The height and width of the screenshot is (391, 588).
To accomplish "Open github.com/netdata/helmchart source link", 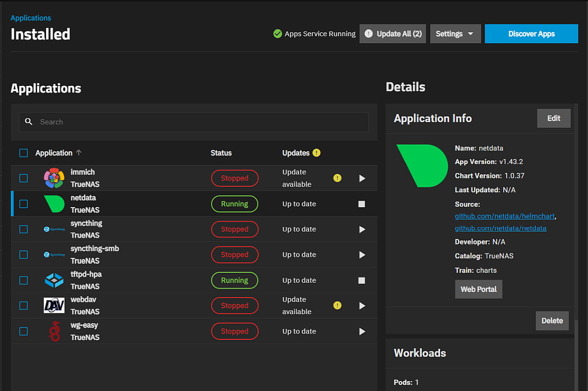I will [505, 217].
